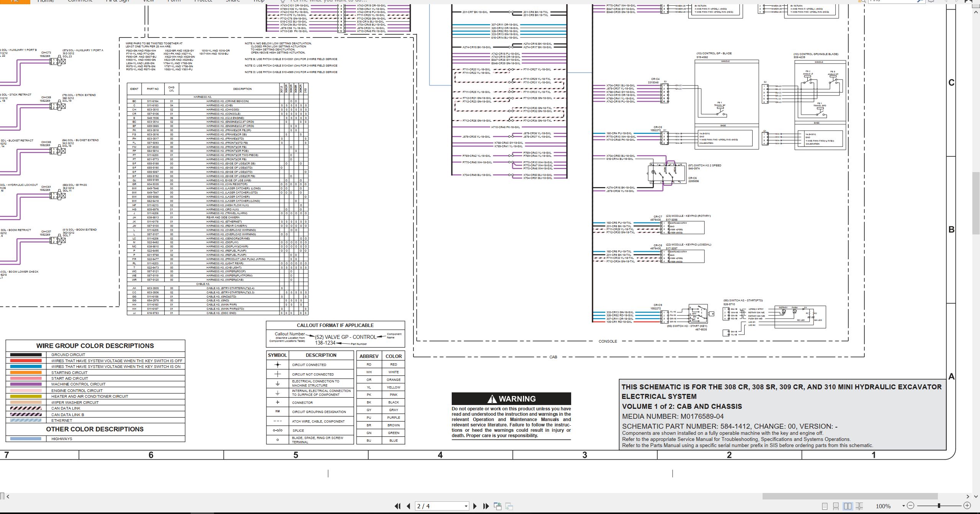This screenshot has width=980, height=514.
Task: Click the (97) SWITCH AS 2 SPEED label
Action: click(x=705, y=165)
